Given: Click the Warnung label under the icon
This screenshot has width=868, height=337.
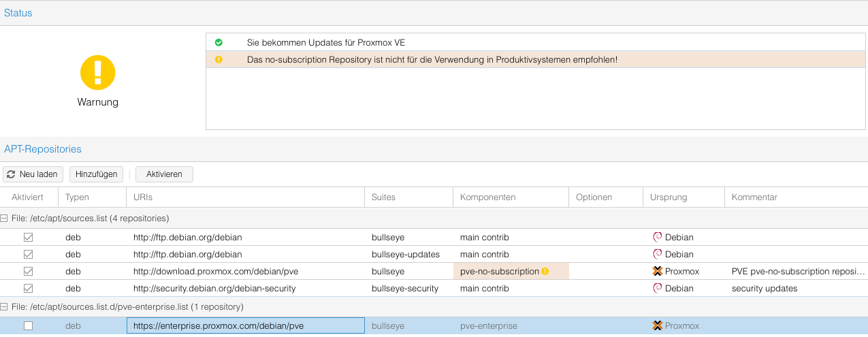Looking at the screenshot, I should point(98,102).
